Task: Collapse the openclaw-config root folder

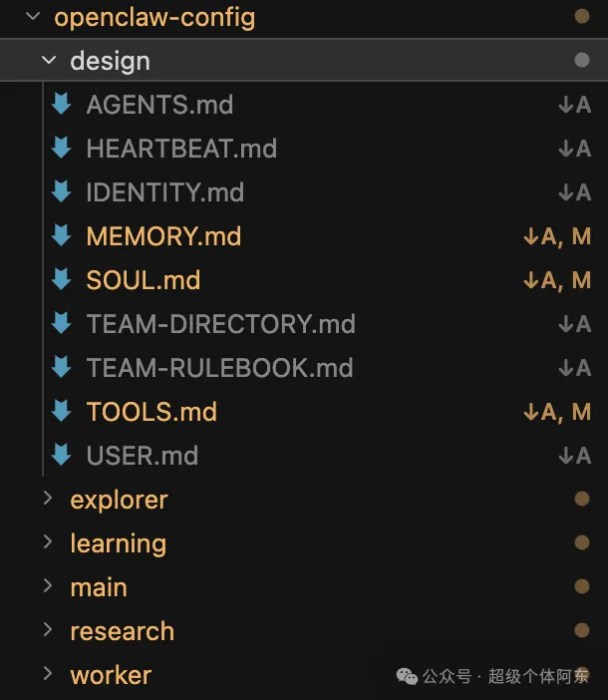Action: 32,17
